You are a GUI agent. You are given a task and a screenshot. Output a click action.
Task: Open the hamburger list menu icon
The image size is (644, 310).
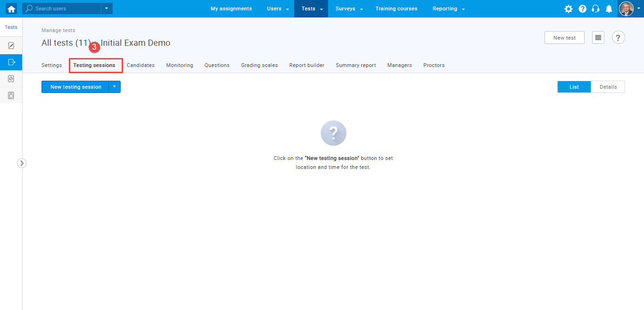point(598,38)
